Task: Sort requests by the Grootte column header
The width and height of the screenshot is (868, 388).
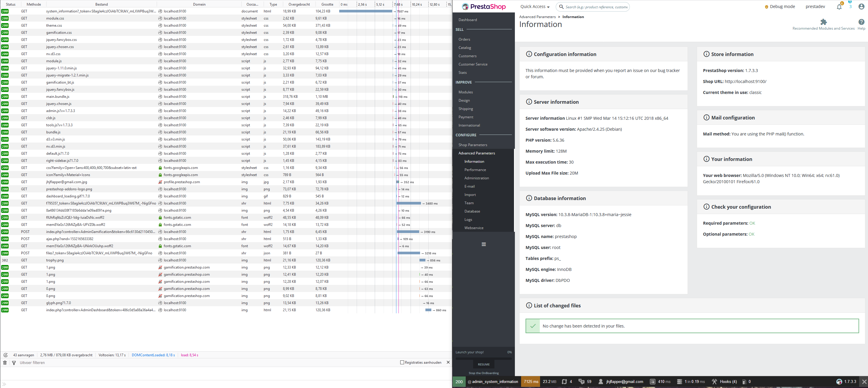Action: pos(327,4)
